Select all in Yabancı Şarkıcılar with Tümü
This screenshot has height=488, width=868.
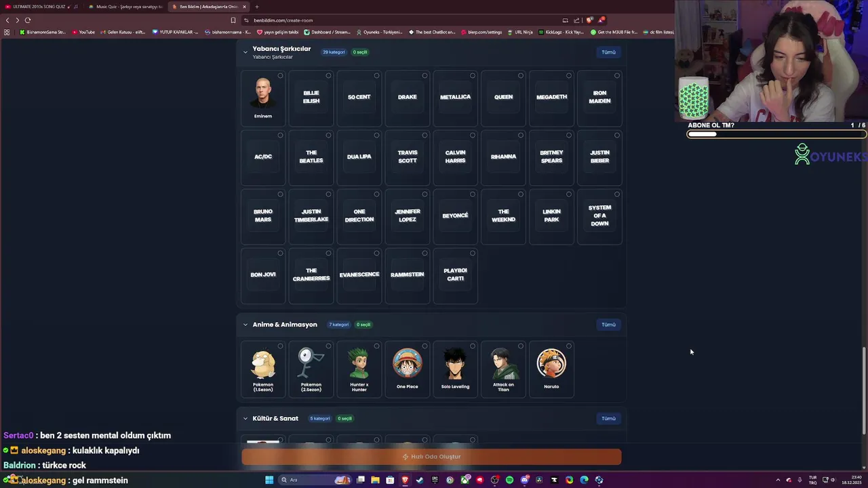point(608,52)
